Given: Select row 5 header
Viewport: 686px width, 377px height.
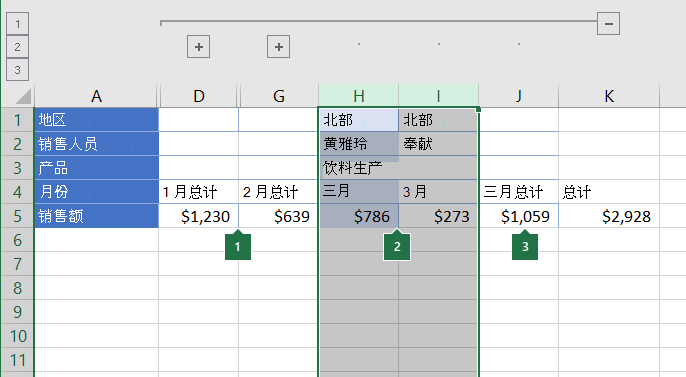Looking at the screenshot, I should tap(18, 216).
